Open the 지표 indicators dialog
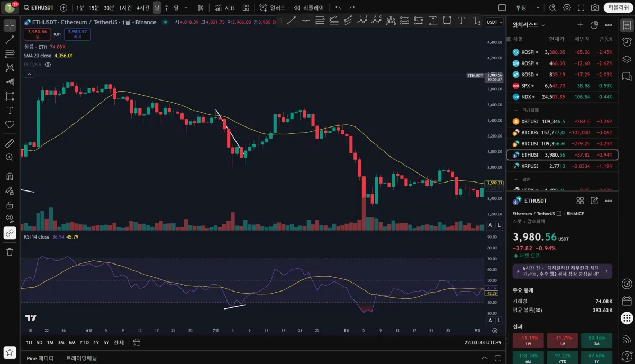Image resolution: width=635 pixels, height=364 pixels. (x=225, y=8)
